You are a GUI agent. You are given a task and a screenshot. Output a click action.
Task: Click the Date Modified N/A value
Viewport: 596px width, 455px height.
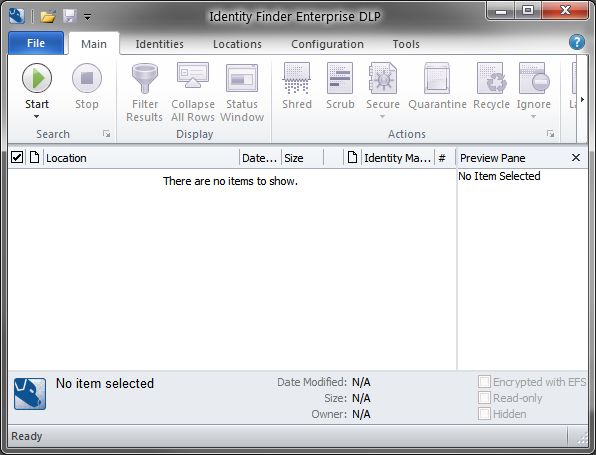tap(361, 382)
